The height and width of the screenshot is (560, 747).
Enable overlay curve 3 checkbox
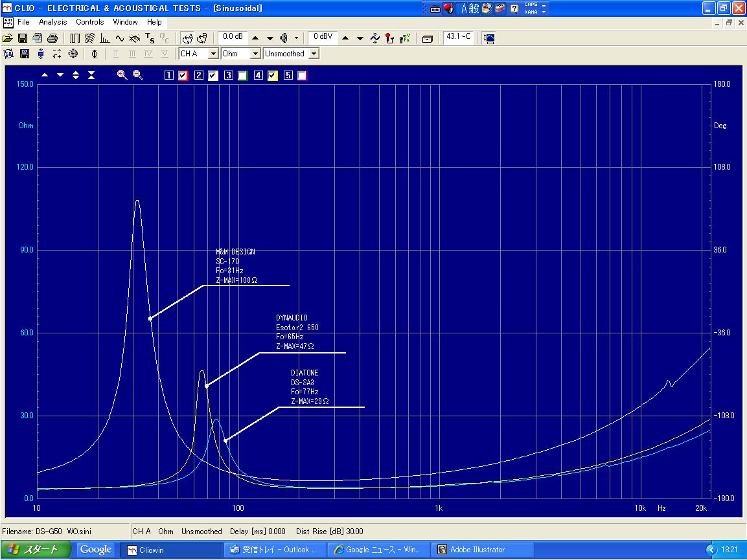click(242, 76)
